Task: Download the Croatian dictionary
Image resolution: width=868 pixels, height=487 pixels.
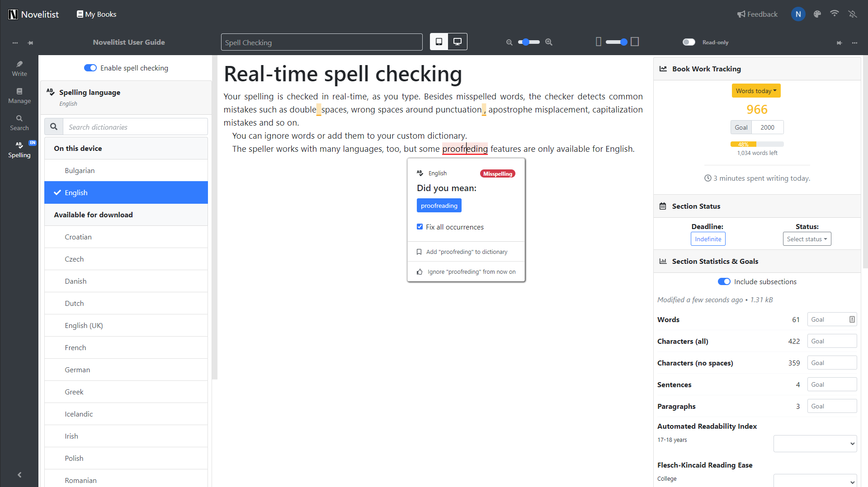Action: [126, 237]
